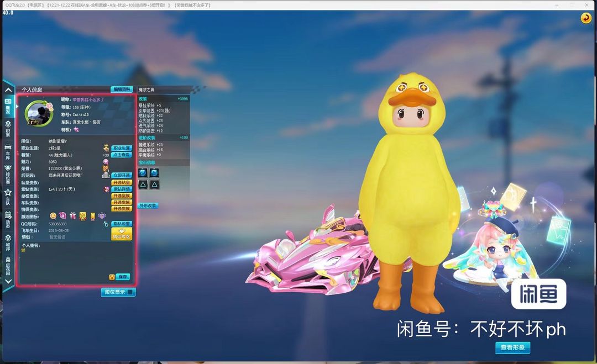
Task: Toggle the 段位显示 checkbox
Action: pyautogui.click(x=130, y=292)
